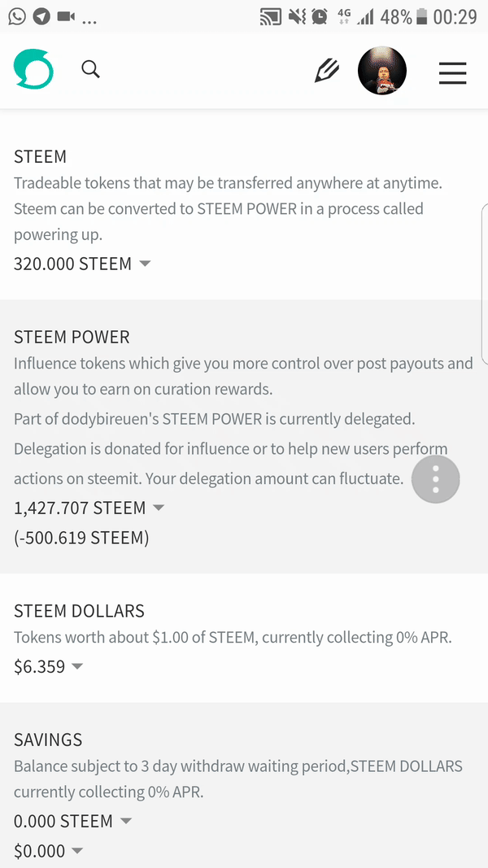Tap the edge panel handle on right
488x868 pixels.
pos(485,283)
